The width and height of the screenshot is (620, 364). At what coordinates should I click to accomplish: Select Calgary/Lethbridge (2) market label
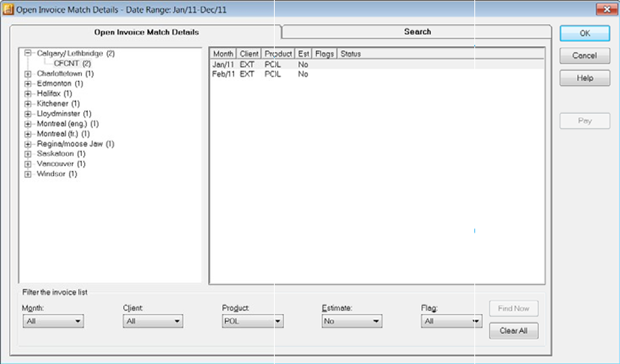(x=76, y=53)
